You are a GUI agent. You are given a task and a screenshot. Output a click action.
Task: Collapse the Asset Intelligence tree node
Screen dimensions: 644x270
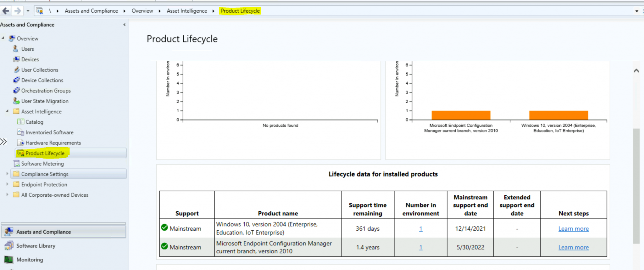click(7, 111)
